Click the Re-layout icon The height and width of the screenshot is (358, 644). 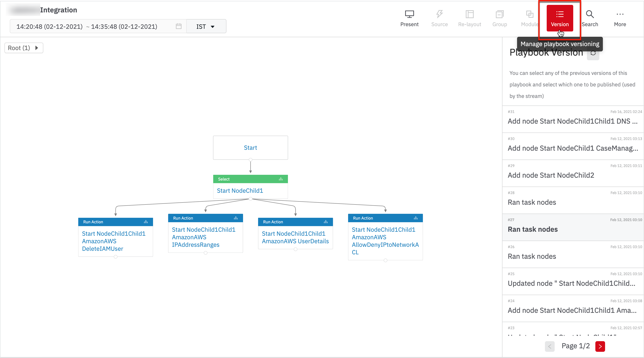[470, 15]
